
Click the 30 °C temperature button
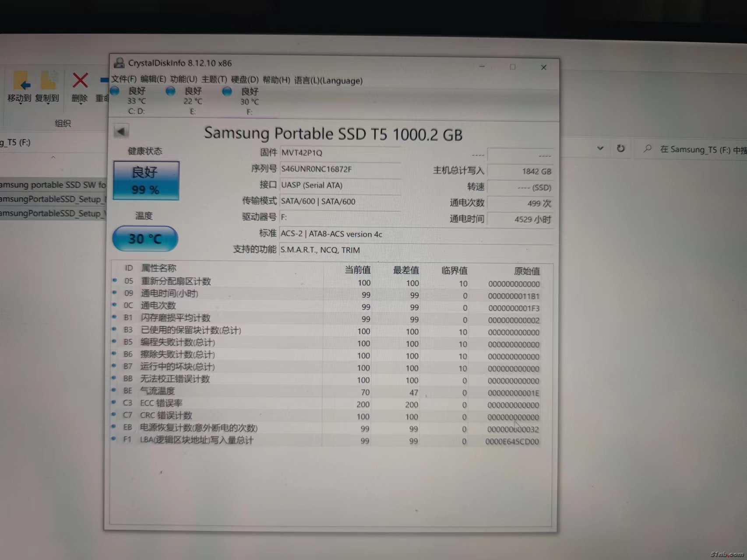pyautogui.click(x=145, y=238)
